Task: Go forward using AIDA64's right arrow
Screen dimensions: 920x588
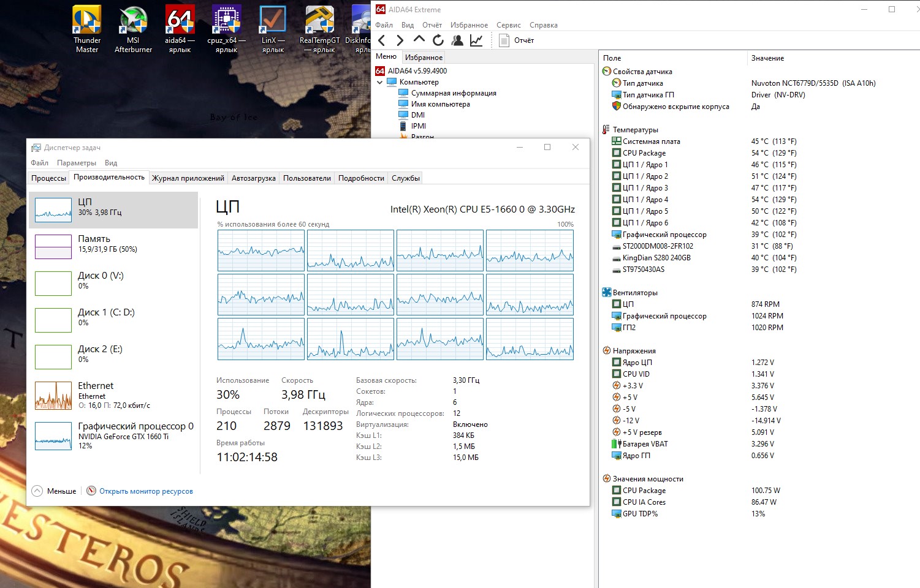Action: pyautogui.click(x=400, y=40)
